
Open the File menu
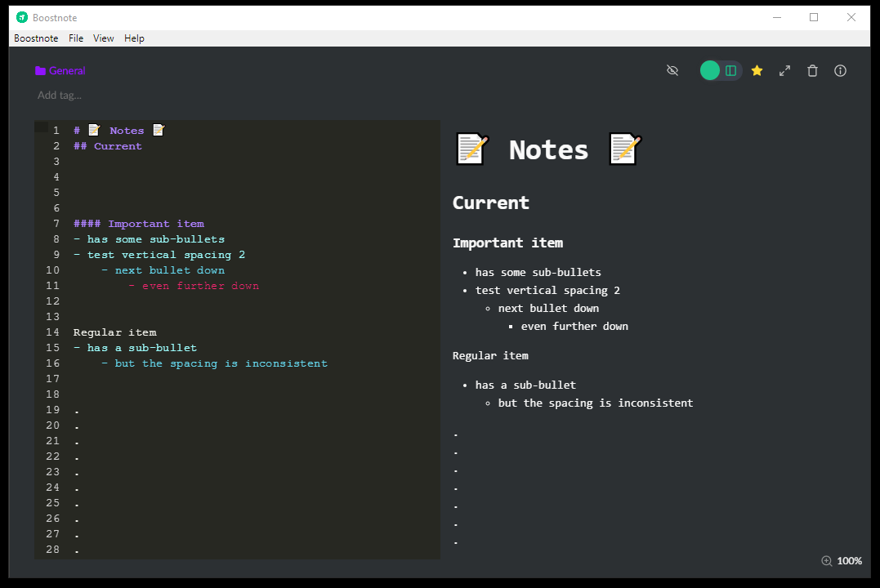[x=76, y=38]
